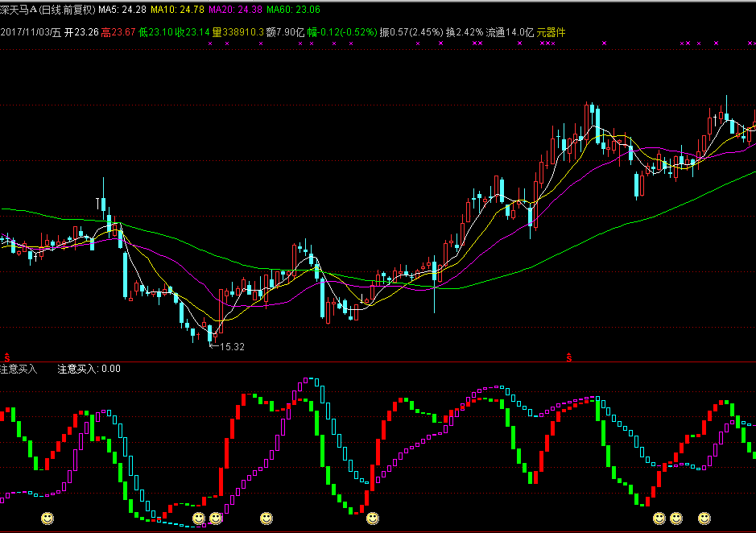756x533 pixels.
Task: Click the turnover amount 额7.90亿
Action: tap(286, 32)
